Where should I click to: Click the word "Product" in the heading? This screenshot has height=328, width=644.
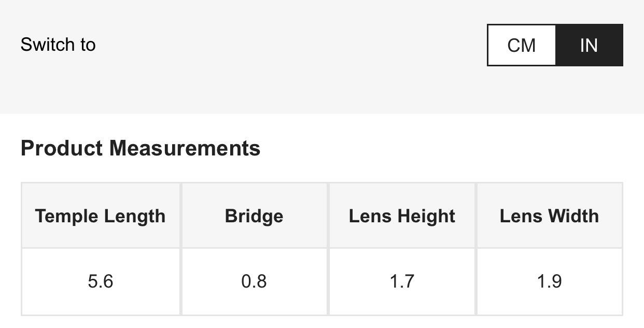pyautogui.click(x=62, y=148)
